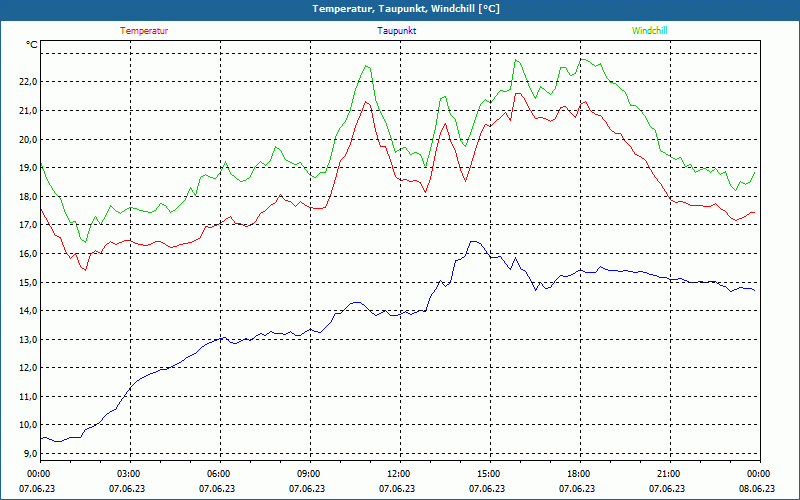The image size is (800, 500).
Task: Click the 07.06.23 date under 09:00
Action: (x=307, y=488)
